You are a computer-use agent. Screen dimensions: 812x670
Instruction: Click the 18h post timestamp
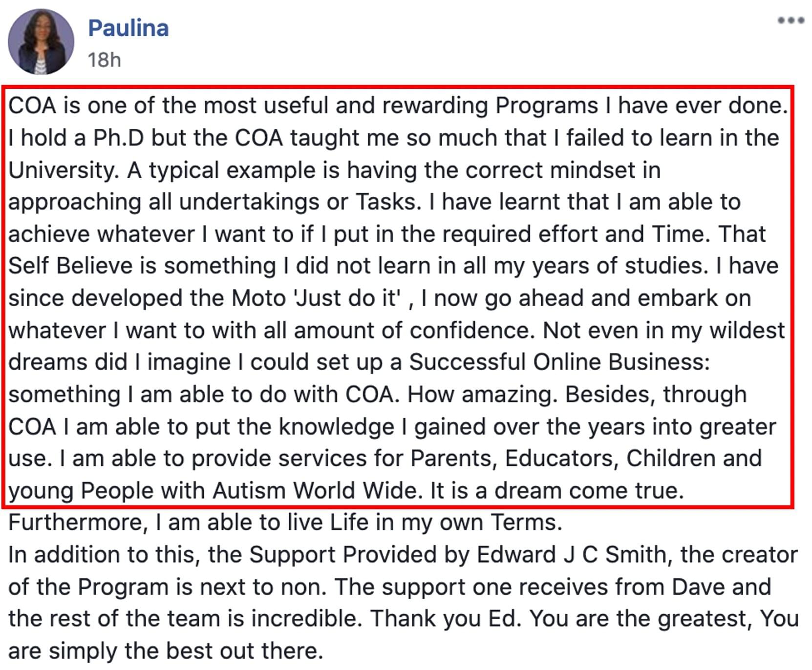click(104, 60)
